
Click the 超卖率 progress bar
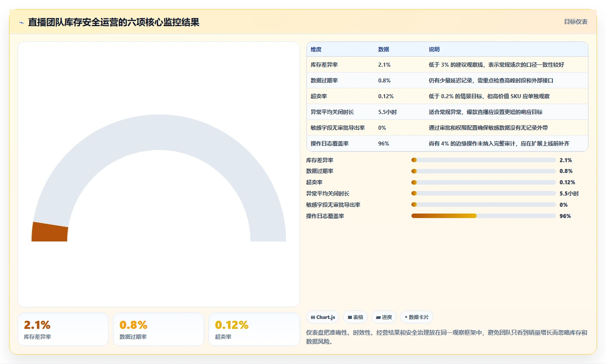point(483,182)
